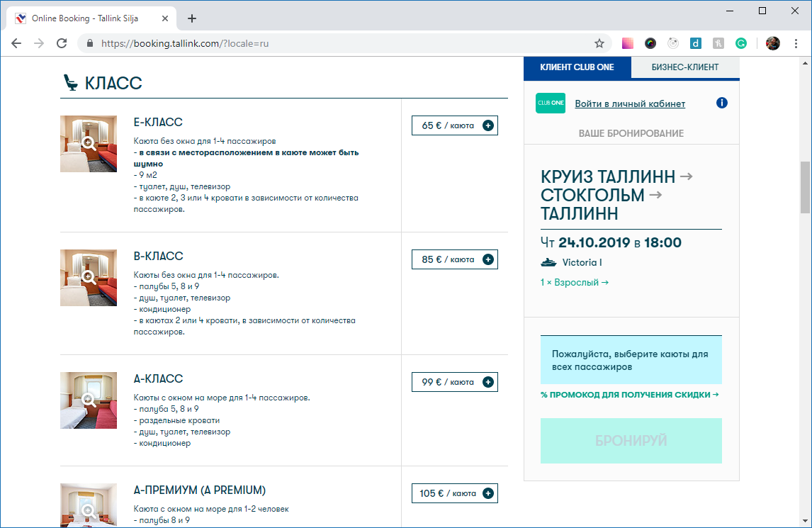Screen dimensions: 812x528
Task: Click the Бронируй button
Action: point(631,440)
